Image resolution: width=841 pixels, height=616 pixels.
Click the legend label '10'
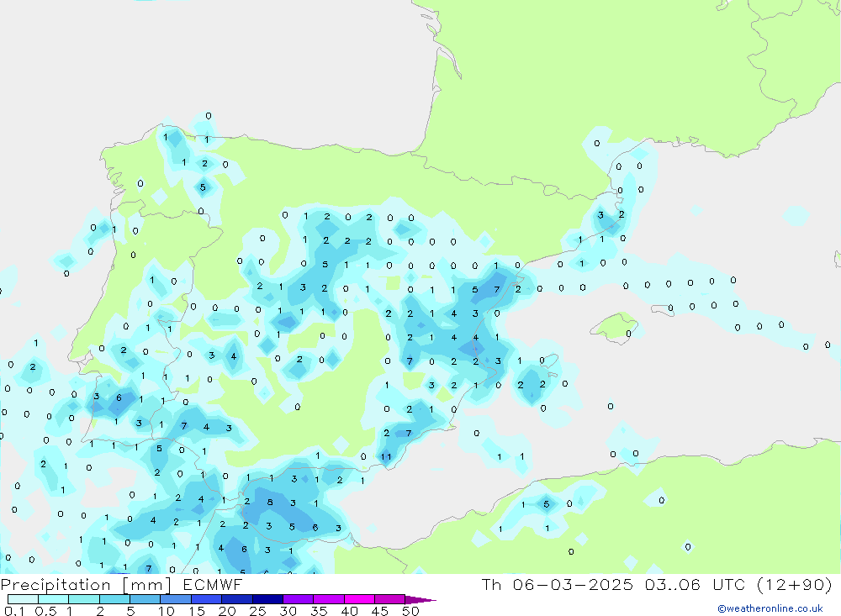tap(166, 611)
